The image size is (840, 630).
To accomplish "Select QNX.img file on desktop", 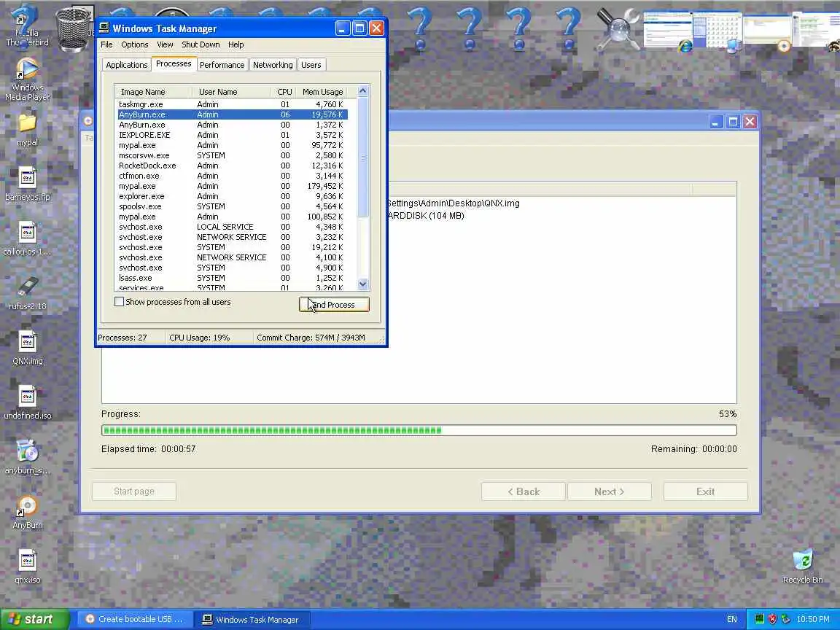I will tap(27, 349).
